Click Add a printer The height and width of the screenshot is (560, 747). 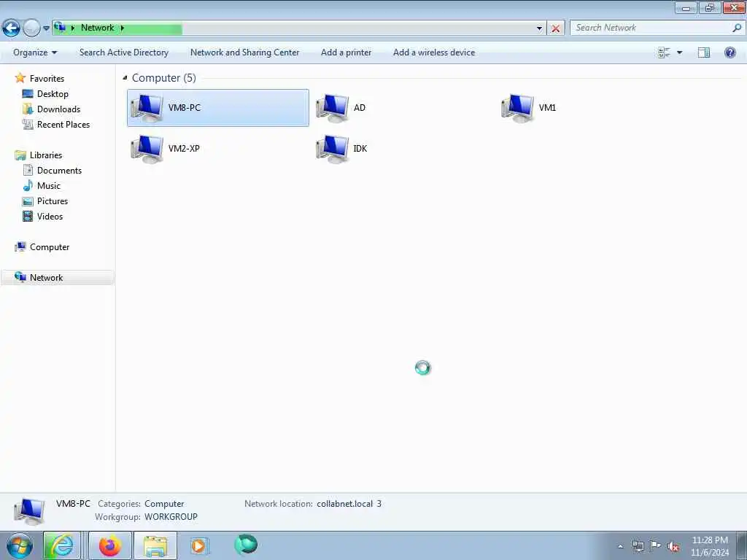pyautogui.click(x=346, y=52)
